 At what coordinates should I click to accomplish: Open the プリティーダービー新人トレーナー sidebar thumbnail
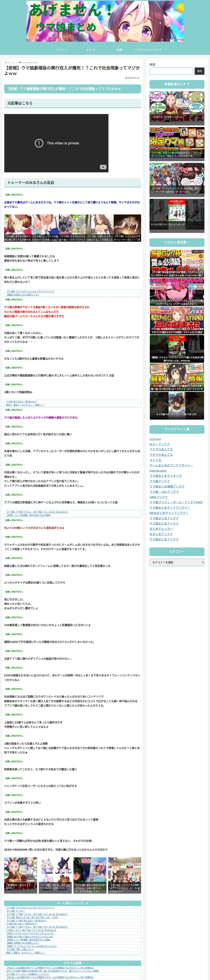click(177, 180)
